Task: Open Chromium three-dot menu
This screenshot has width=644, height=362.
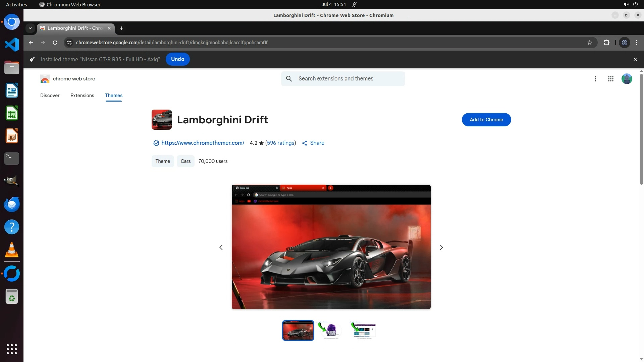Action: [637, 43]
